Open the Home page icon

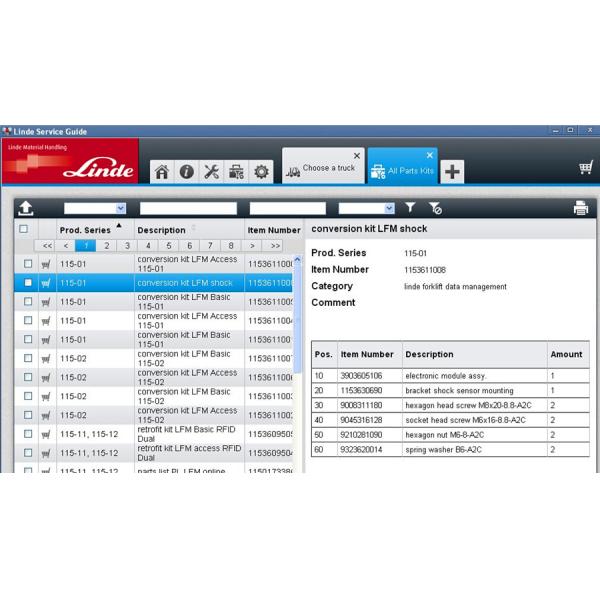162,171
